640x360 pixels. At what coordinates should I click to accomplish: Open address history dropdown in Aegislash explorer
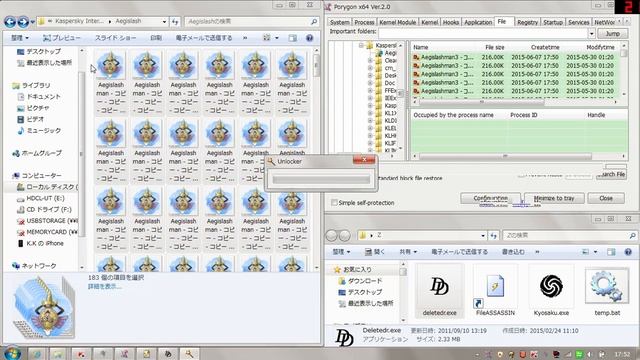tap(164, 22)
